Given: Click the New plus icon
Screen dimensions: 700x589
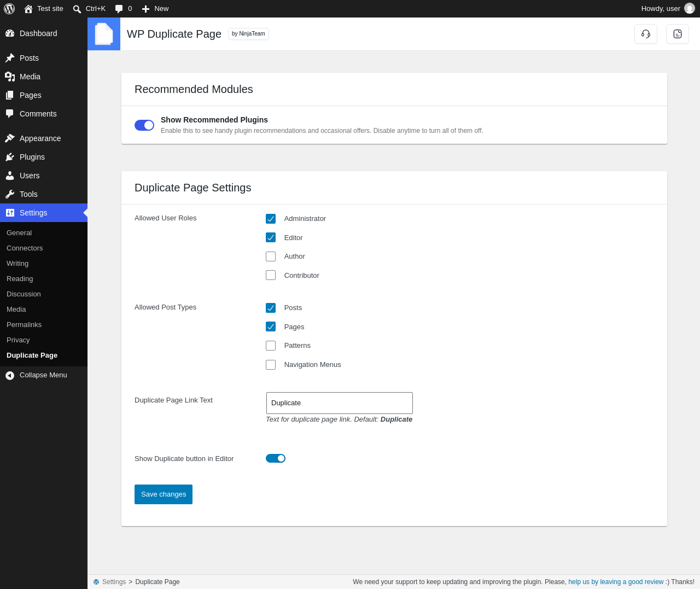Looking at the screenshot, I should (x=145, y=9).
